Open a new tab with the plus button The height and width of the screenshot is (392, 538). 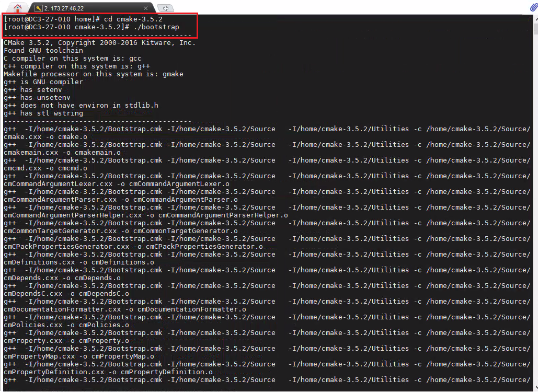(165, 8)
